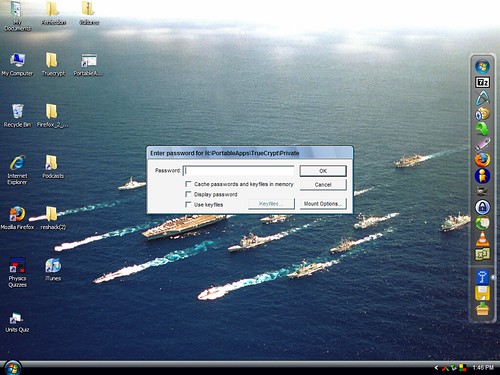This screenshot has width=500, height=375.
Task: Launch VLC cone icon in the dock
Action: pos(482,239)
